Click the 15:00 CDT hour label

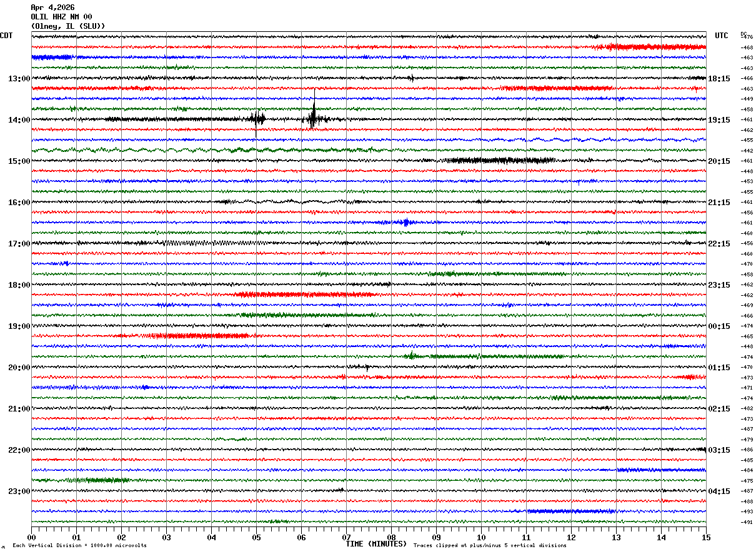click(x=19, y=161)
